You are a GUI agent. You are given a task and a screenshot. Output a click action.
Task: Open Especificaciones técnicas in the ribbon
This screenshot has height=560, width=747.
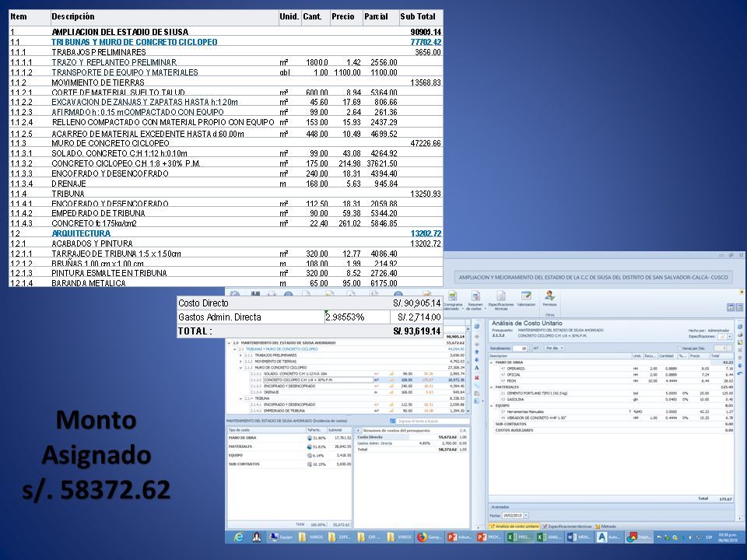(x=500, y=300)
